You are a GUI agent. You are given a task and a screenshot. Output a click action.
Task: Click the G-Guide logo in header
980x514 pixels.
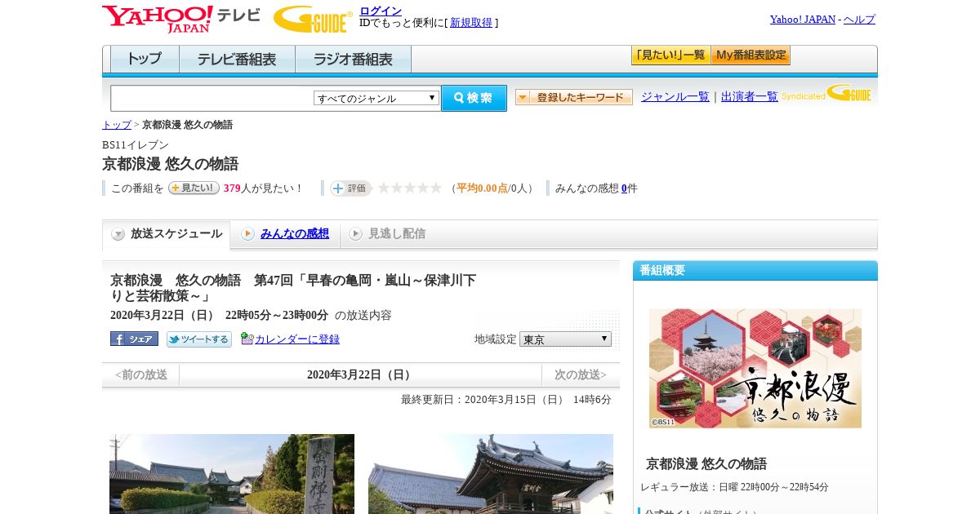click(313, 19)
